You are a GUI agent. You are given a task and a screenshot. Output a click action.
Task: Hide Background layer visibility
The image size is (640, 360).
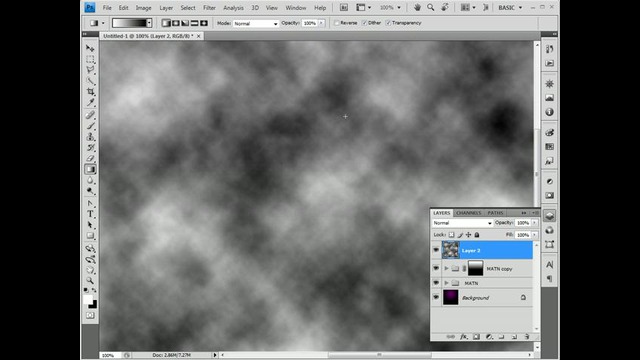pos(436,298)
